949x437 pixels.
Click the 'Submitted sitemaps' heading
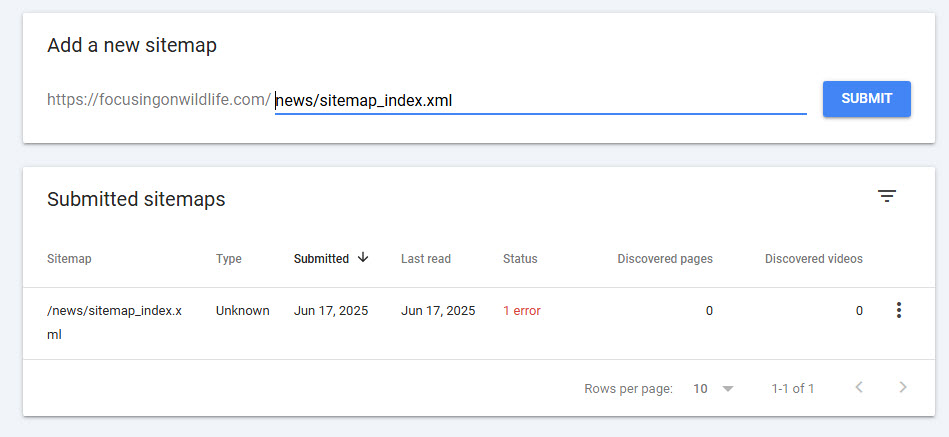coord(136,199)
